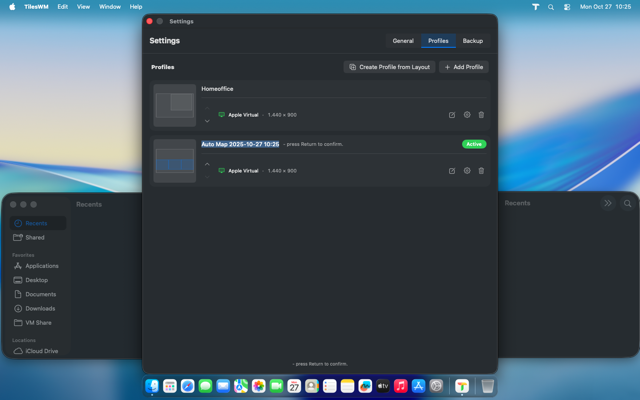Viewport: 640px width, 400px height.
Task: Click the Add Profile button
Action: coord(464,67)
